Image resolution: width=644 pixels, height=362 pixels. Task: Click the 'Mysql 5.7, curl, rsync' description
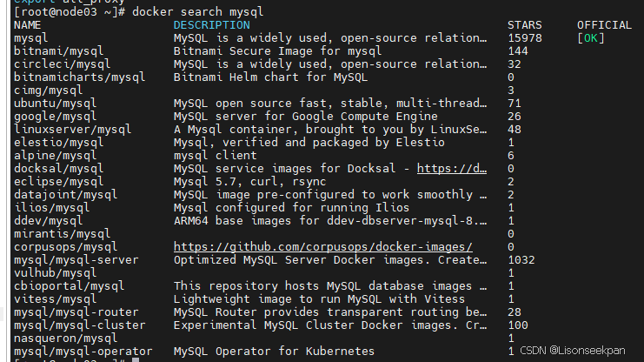coord(249,182)
